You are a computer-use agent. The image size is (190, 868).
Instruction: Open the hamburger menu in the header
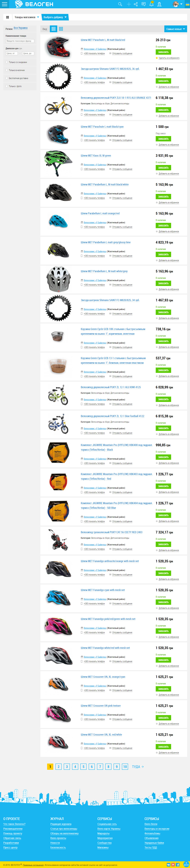pyautogui.click(x=5, y=4)
